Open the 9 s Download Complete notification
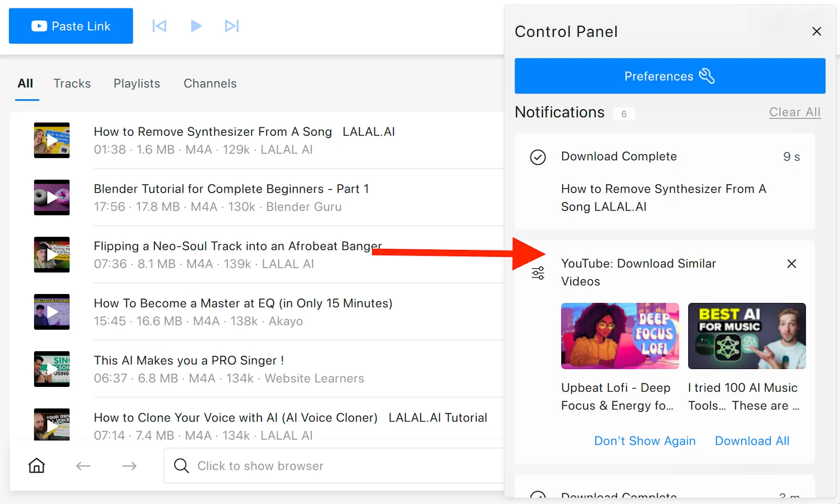This screenshot has width=840, height=504. 665,181
